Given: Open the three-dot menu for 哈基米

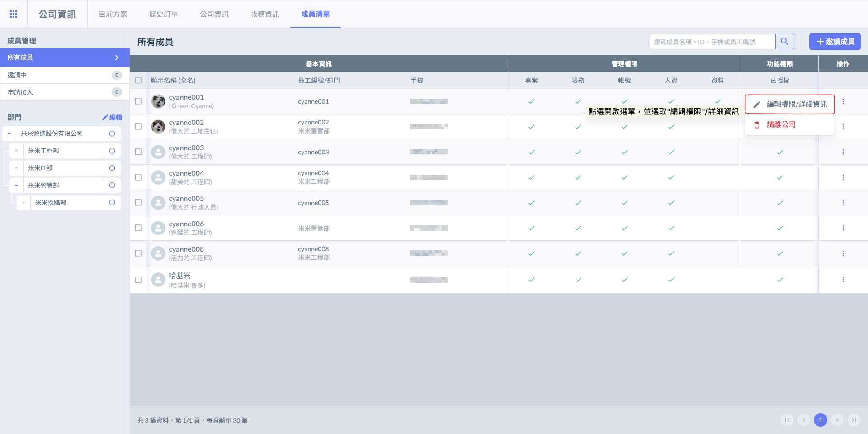Looking at the screenshot, I should tap(843, 280).
